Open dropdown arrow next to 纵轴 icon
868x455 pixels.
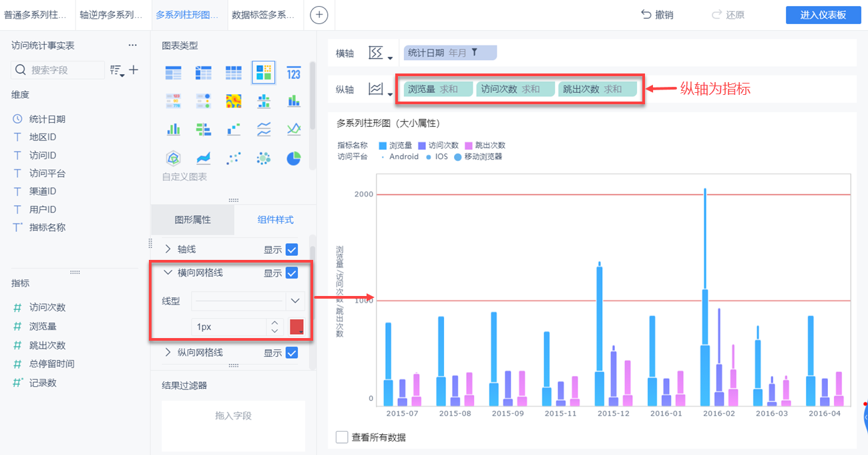click(x=390, y=94)
